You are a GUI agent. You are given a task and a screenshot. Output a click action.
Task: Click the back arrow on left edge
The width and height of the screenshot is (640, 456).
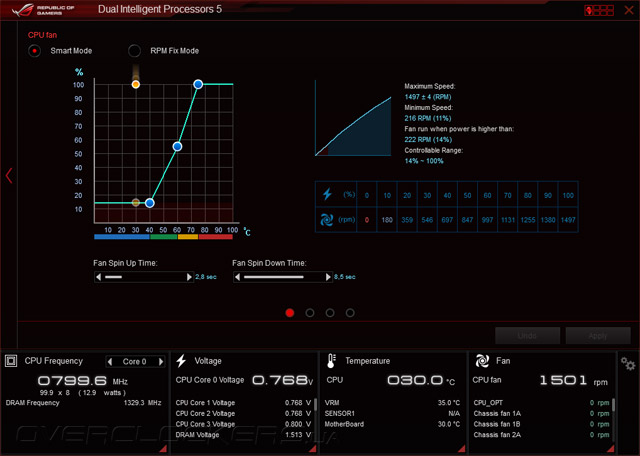(9, 176)
